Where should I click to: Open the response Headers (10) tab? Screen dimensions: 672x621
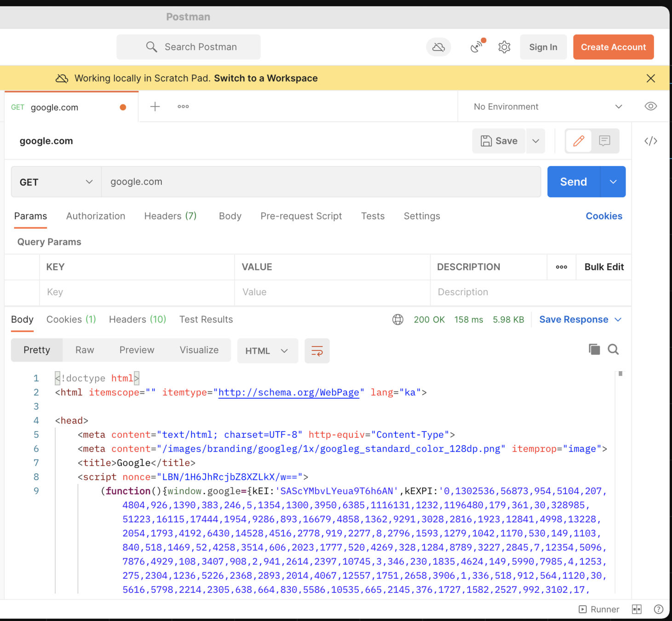click(x=137, y=320)
